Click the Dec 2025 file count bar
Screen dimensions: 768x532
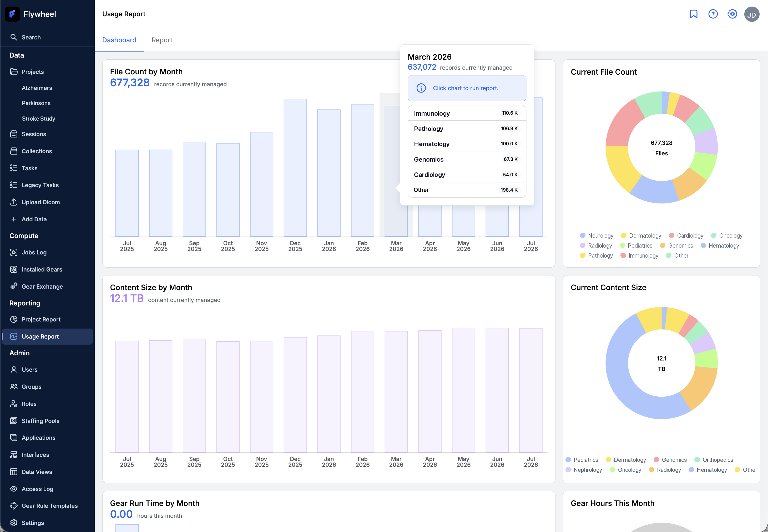(x=295, y=168)
